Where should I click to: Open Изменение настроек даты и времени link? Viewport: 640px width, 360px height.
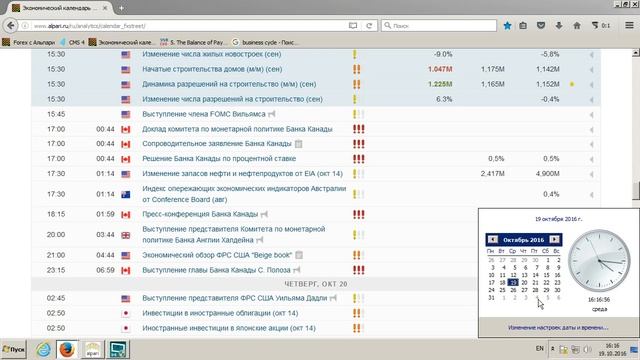(558, 327)
